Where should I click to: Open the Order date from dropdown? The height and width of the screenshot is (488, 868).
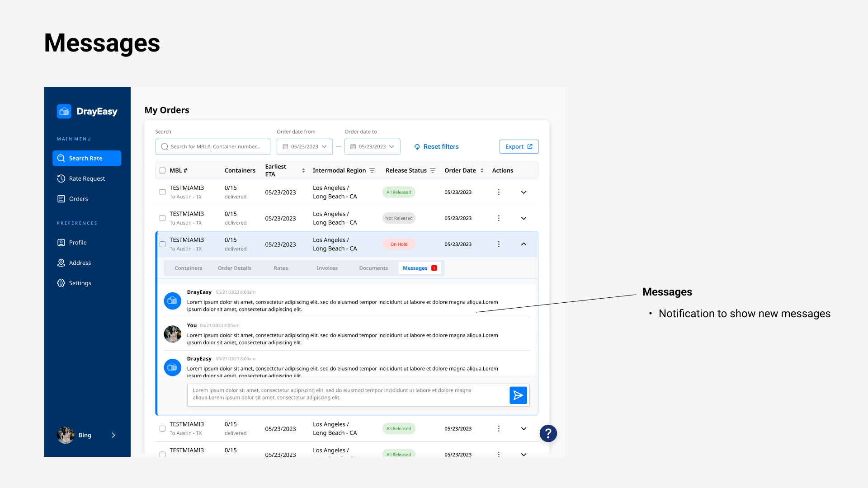tap(305, 146)
